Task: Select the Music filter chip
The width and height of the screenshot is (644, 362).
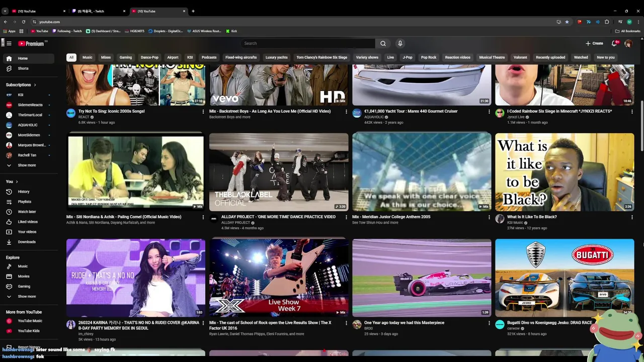Action: [x=88, y=57]
